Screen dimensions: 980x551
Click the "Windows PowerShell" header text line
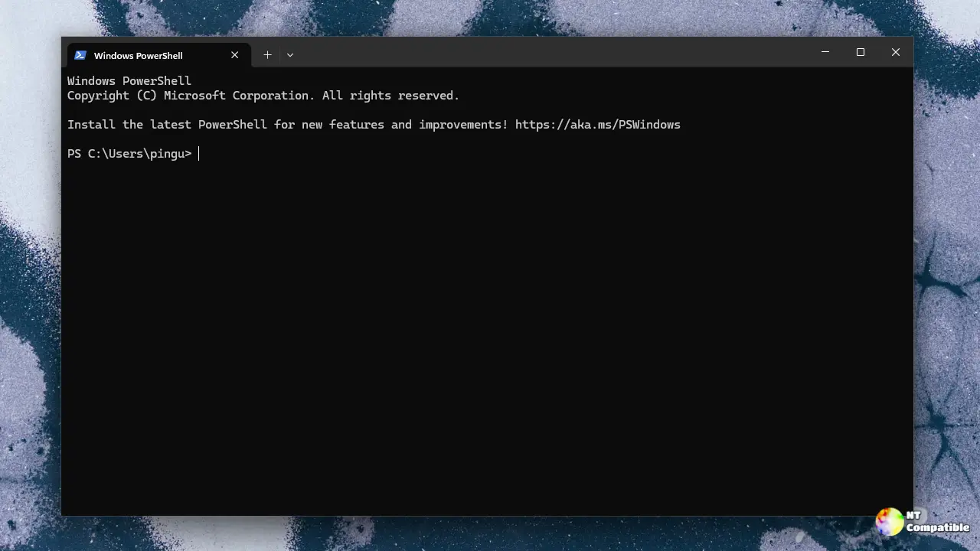pyautogui.click(x=129, y=81)
